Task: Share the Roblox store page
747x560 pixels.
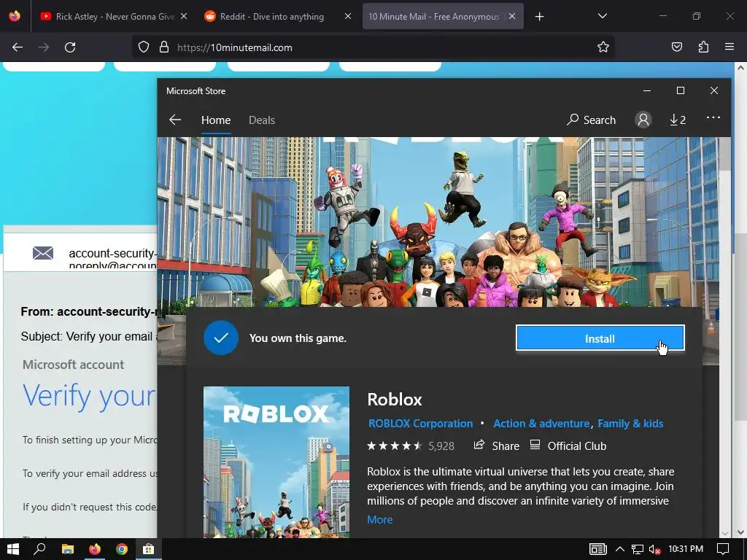Action: [496, 446]
